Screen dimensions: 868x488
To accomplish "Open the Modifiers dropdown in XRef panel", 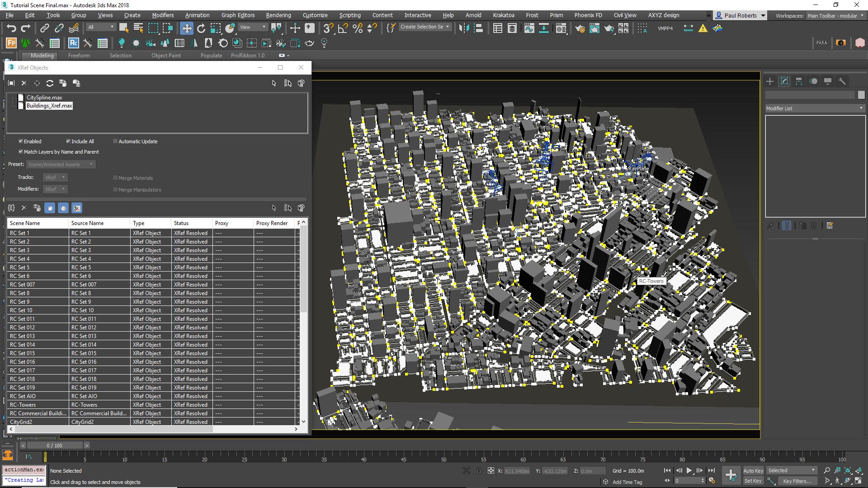I will [55, 189].
